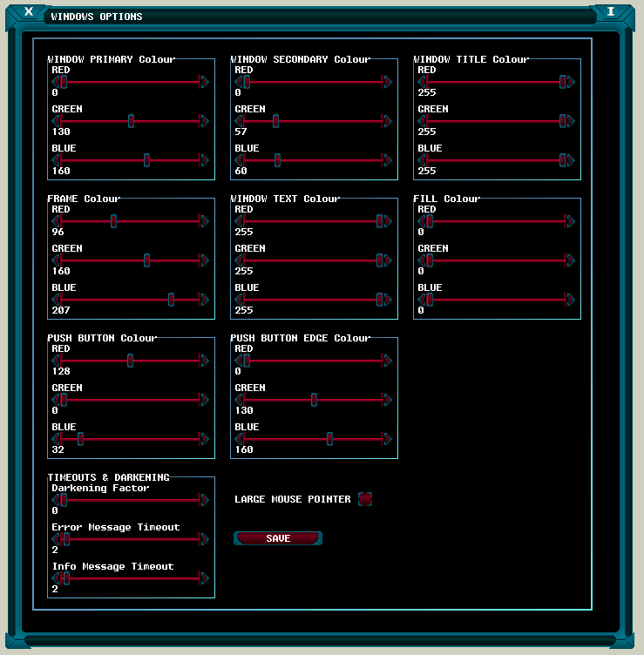Image resolution: width=644 pixels, height=655 pixels.
Task: Increase Info Message Timeout with right arrow
Action: click(204, 578)
